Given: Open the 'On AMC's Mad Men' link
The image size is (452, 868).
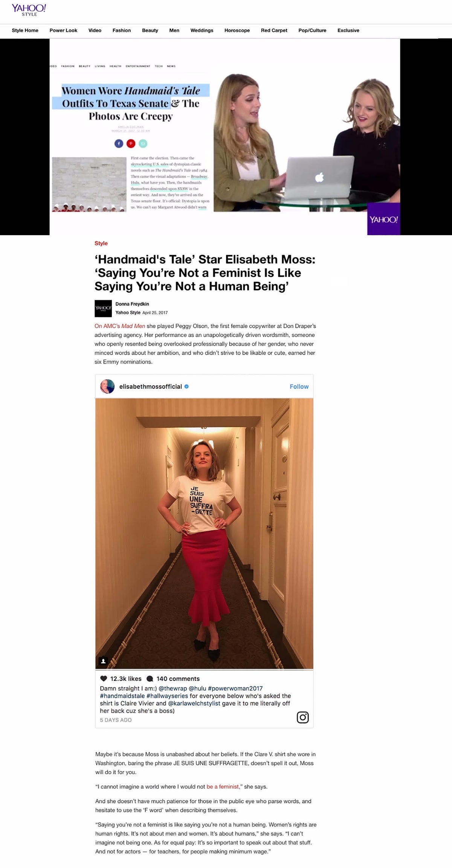Looking at the screenshot, I should (x=120, y=326).
